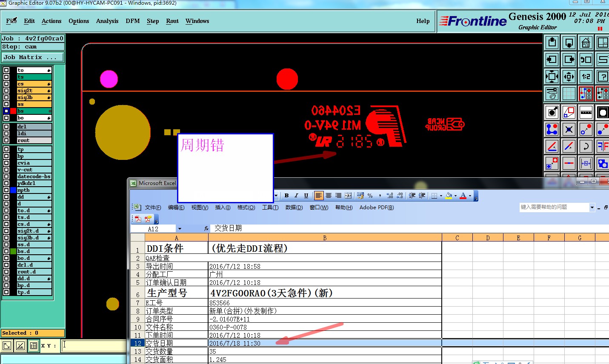609x364 pixels.
Task: Toggle the 'bs.d' layer display checkbox
Action: 6,251
